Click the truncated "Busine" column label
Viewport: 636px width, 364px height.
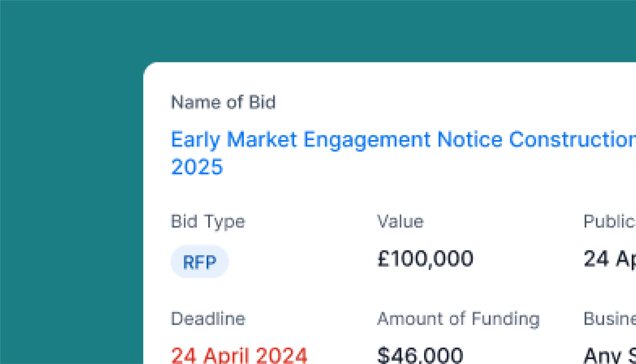[x=609, y=319]
